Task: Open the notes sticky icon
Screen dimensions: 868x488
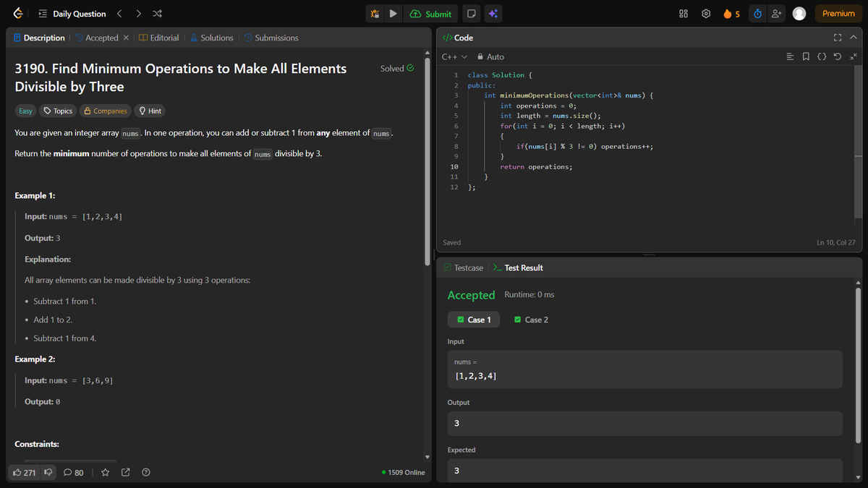Action: pos(471,14)
